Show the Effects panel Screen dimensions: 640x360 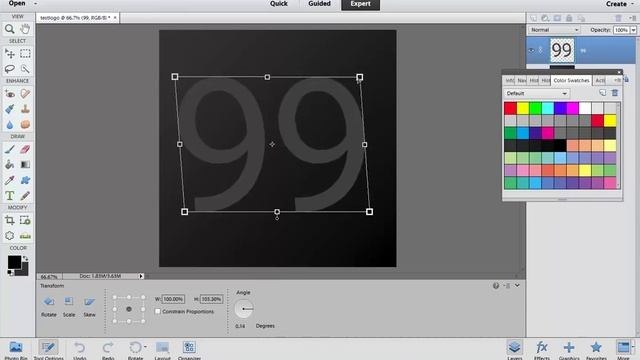tap(542, 350)
